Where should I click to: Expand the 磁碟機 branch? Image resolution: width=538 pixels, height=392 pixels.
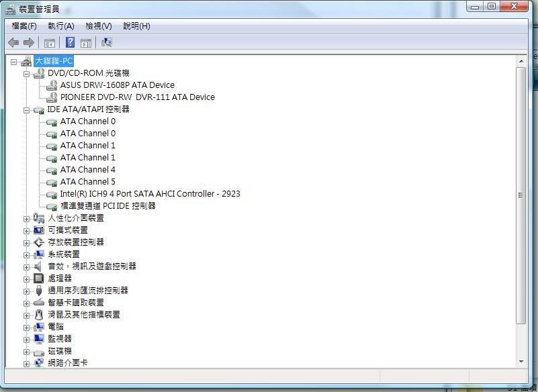(26, 352)
